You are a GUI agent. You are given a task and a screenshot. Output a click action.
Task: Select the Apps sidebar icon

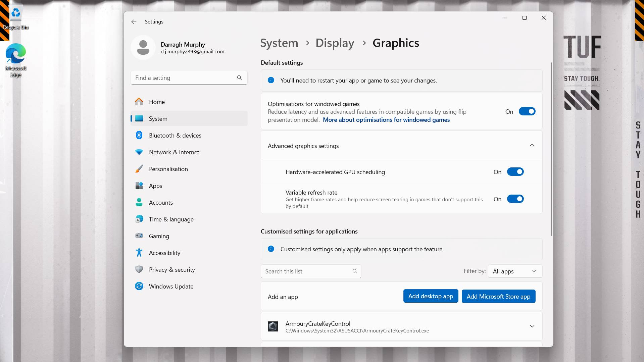(139, 186)
